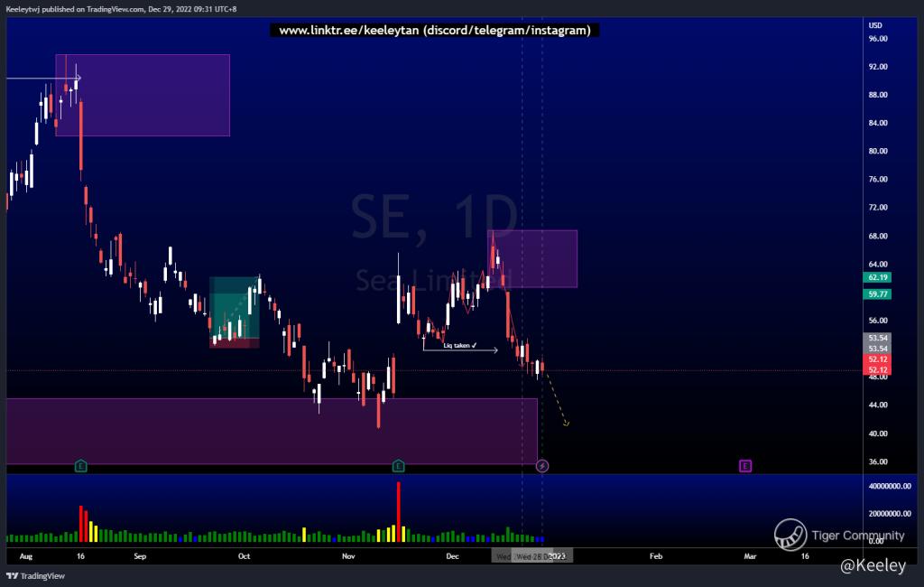Click the purple upcoming earnings E icon near Feb-Mar
The height and width of the screenshot is (587, 924).
pos(744,466)
